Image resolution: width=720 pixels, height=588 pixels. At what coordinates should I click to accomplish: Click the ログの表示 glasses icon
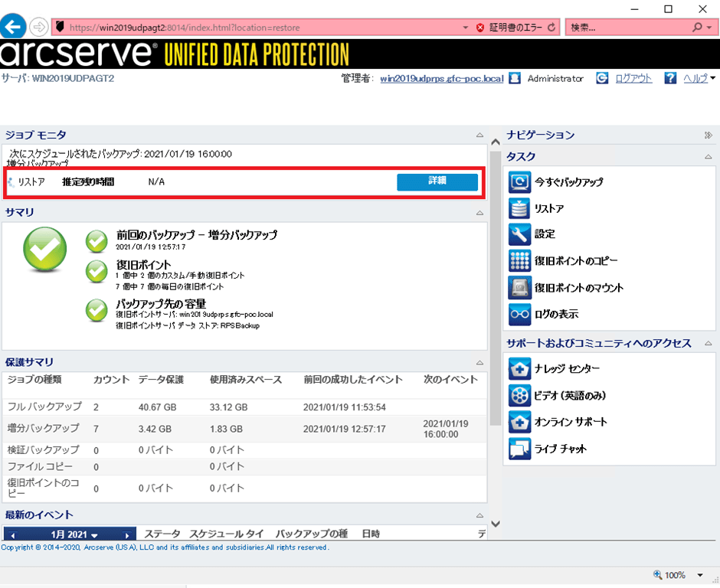[x=519, y=314]
